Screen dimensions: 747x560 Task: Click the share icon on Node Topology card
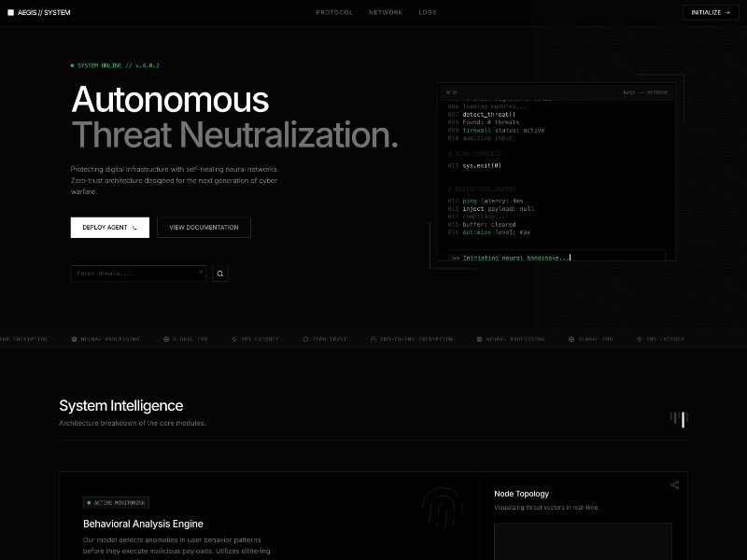point(673,485)
